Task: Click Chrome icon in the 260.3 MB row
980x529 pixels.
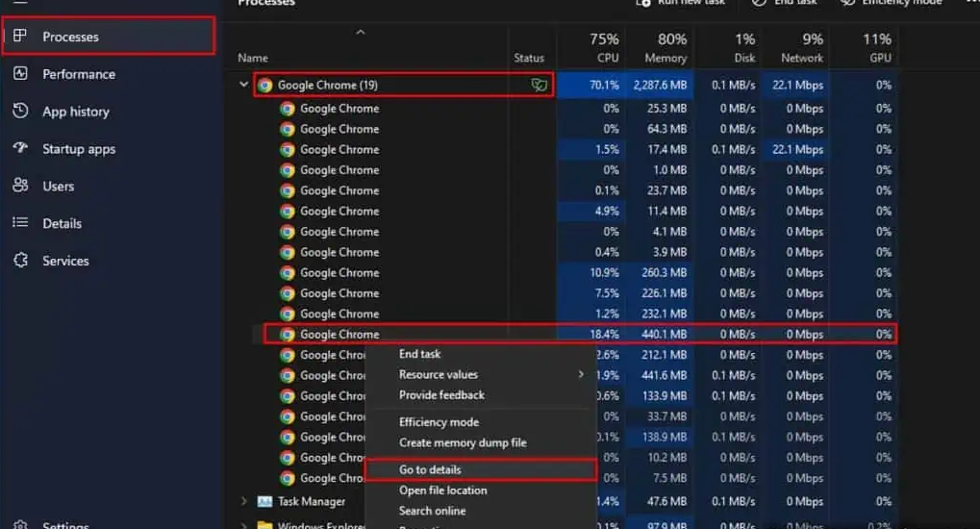Action: pos(287,272)
